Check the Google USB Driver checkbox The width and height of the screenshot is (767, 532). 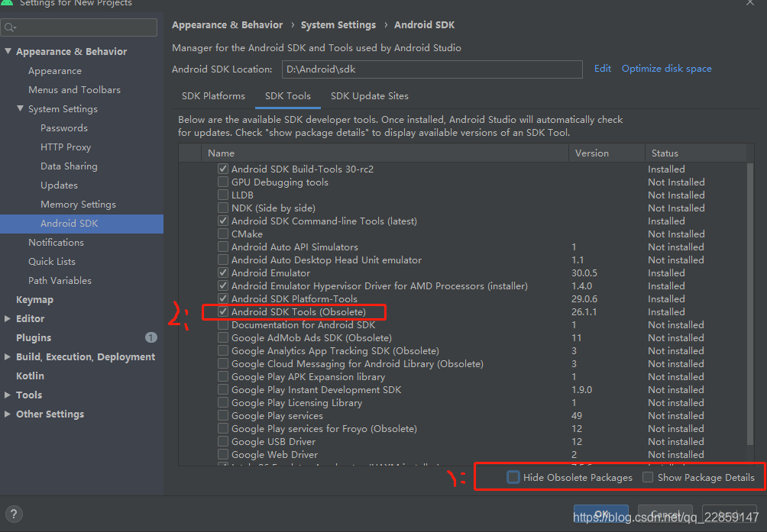coord(223,441)
